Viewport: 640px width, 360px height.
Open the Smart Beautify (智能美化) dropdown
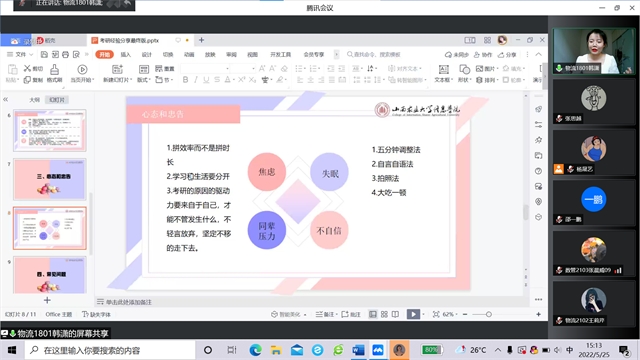point(289,314)
